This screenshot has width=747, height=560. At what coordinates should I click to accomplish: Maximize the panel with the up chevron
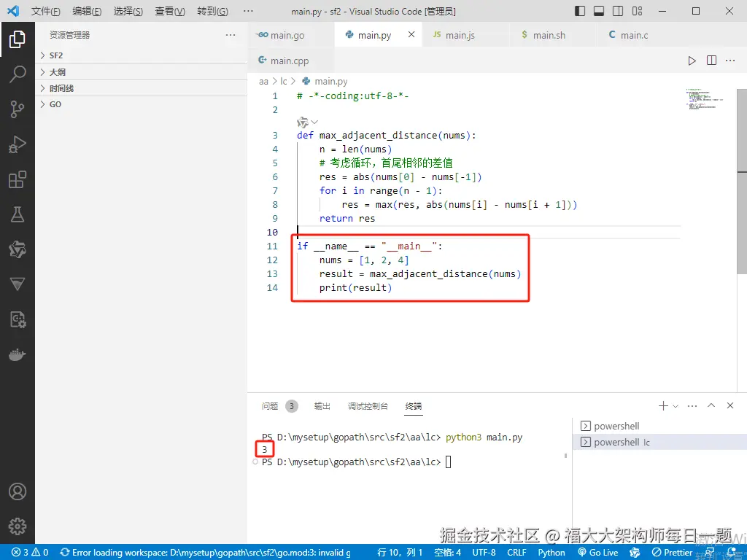(x=711, y=405)
